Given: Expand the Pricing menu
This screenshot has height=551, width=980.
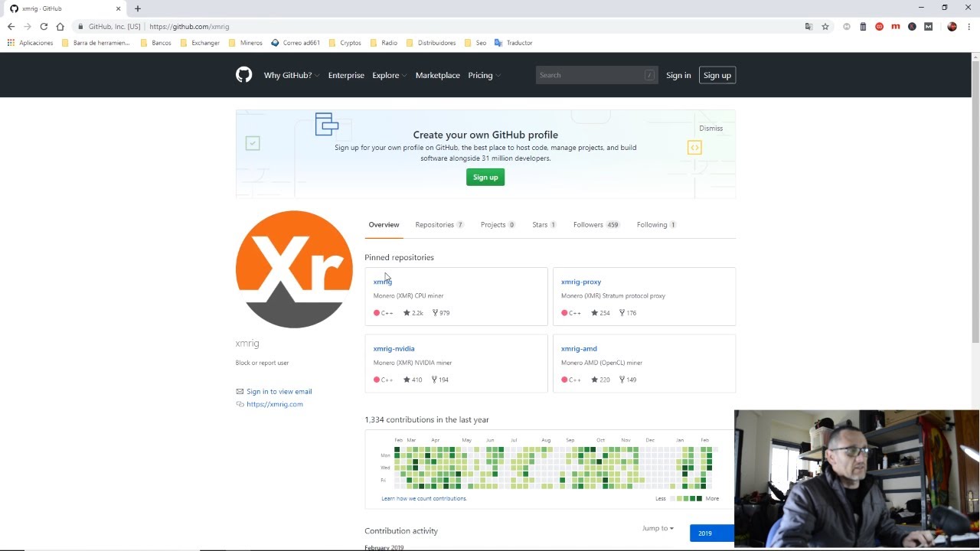Looking at the screenshot, I should click(x=484, y=75).
